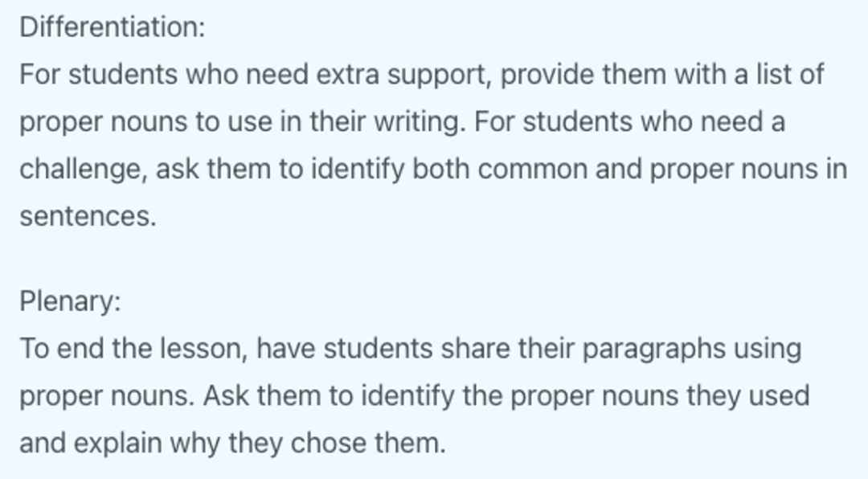The image size is (868, 479).
Task: Click the word "challenge"
Action: (x=83, y=170)
